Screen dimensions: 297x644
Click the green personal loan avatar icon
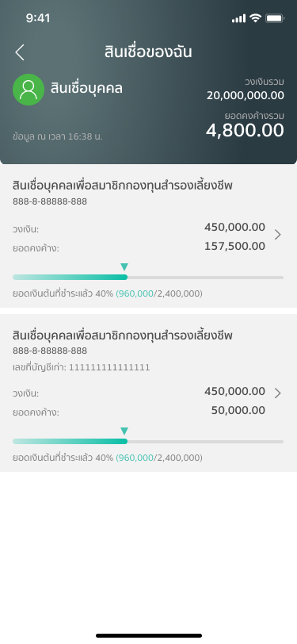point(29,90)
